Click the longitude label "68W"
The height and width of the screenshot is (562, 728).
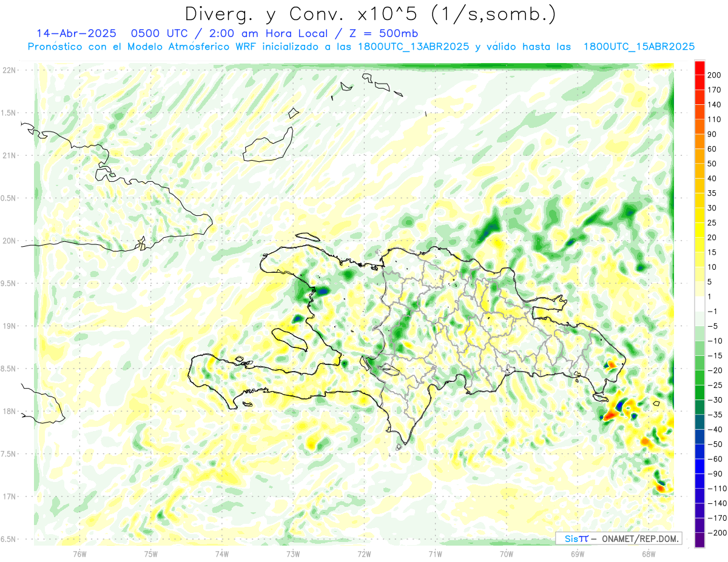649,554
